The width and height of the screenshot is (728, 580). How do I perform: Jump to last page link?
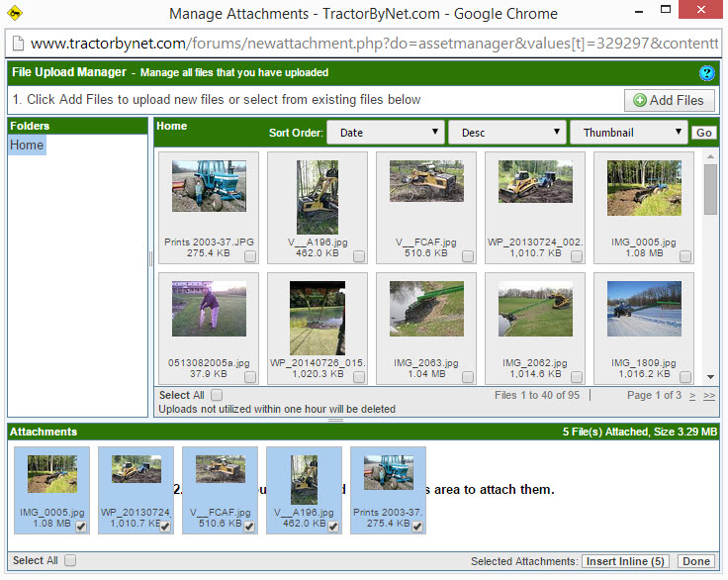point(709,396)
